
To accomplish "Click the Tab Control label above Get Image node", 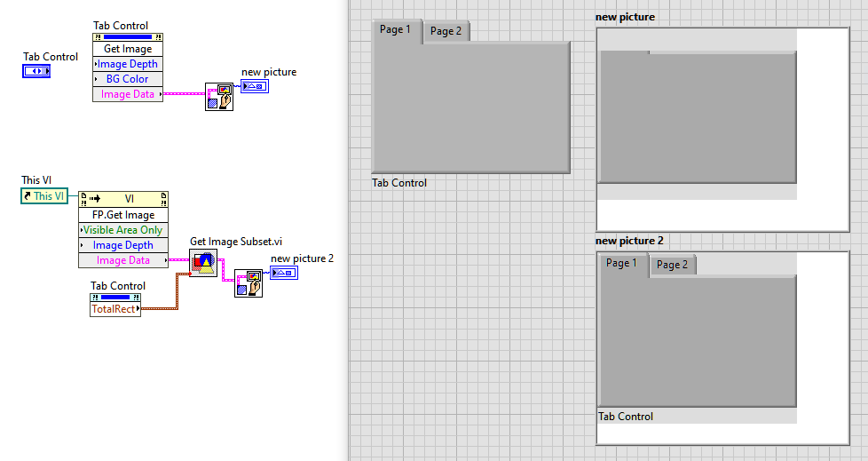I will click(x=121, y=26).
